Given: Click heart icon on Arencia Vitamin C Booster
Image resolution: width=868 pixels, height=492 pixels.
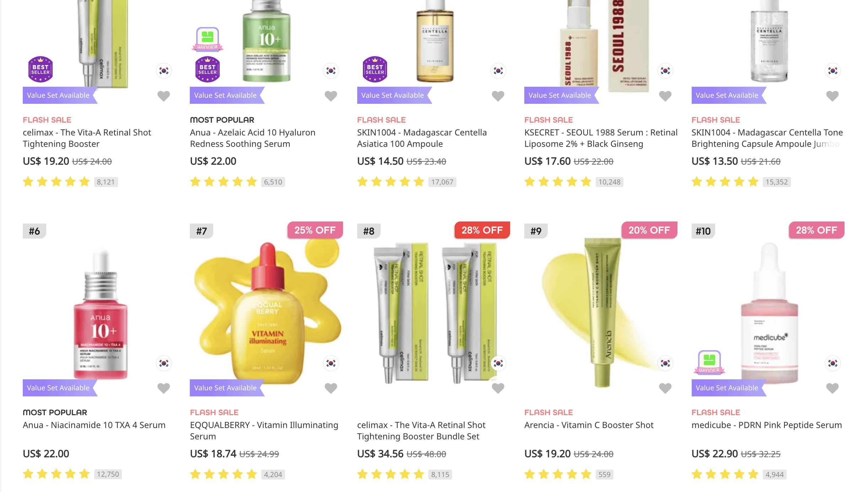Looking at the screenshot, I should (x=665, y=388).
